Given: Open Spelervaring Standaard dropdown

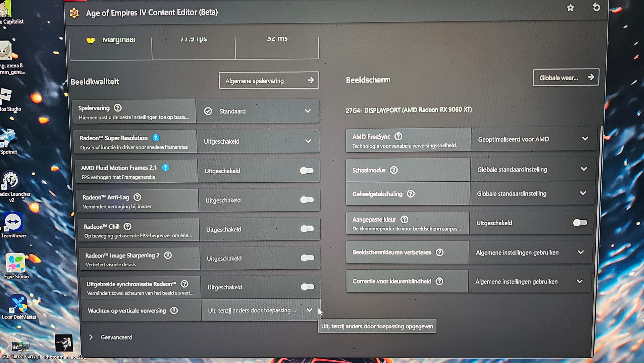Looking at the screenshot, I should click(258, 111).
